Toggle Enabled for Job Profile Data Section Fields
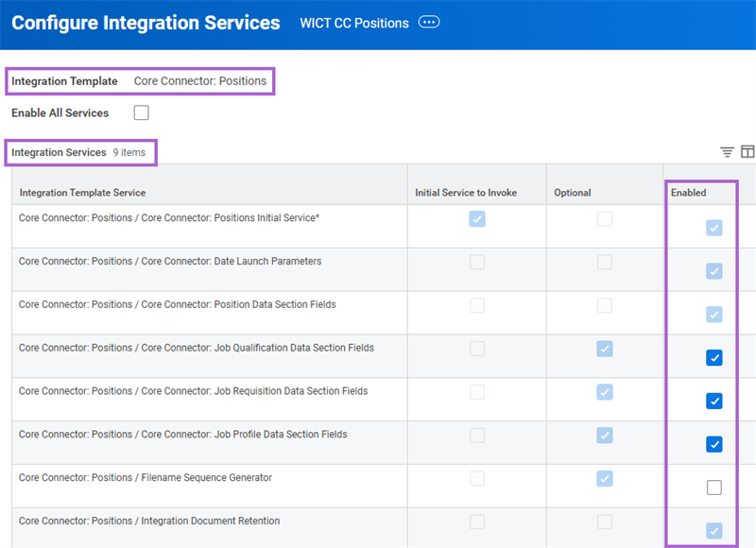The image size is (756, 548). tap(714, 444)
